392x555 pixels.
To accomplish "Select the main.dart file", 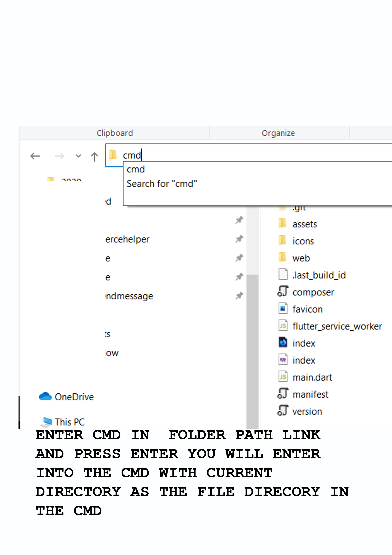I will [x=312, y=378].
